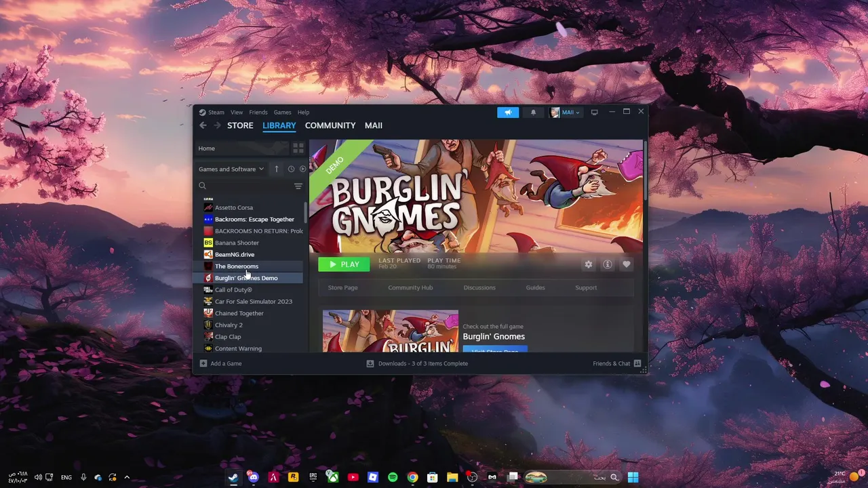Switch to Big Picture mode via monitor icon

pyautogui.click(x=595, y=113)
